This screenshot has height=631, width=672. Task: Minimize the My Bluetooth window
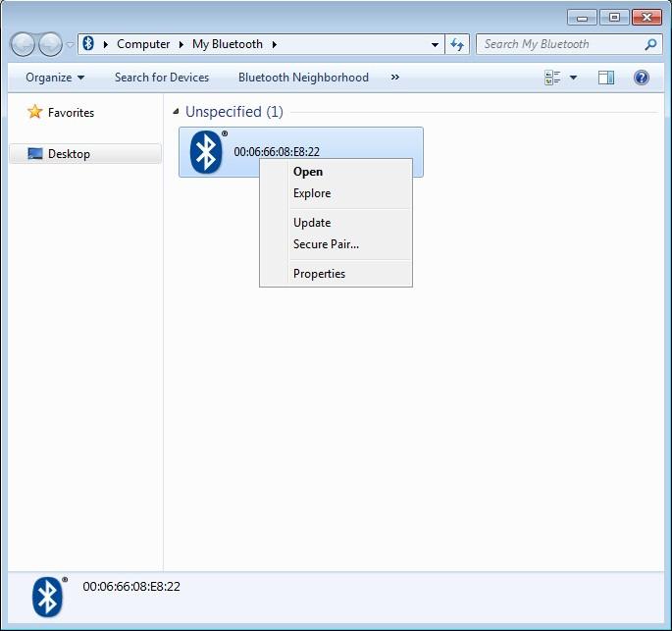[582, 18]
